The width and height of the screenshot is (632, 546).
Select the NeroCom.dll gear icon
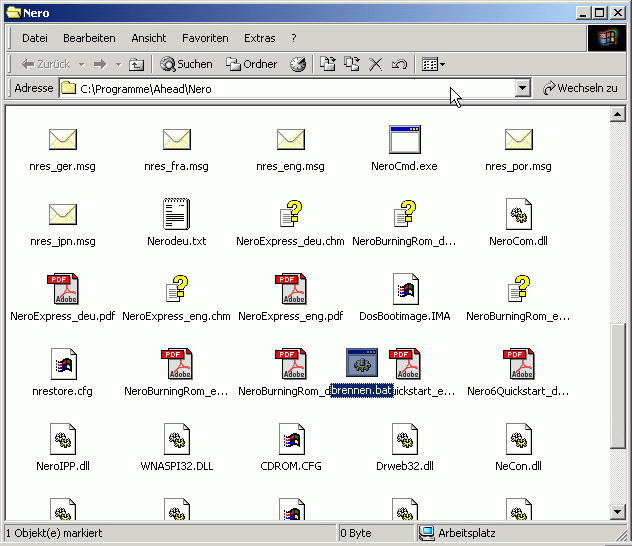pyautogui.click(x=519, y=214)
